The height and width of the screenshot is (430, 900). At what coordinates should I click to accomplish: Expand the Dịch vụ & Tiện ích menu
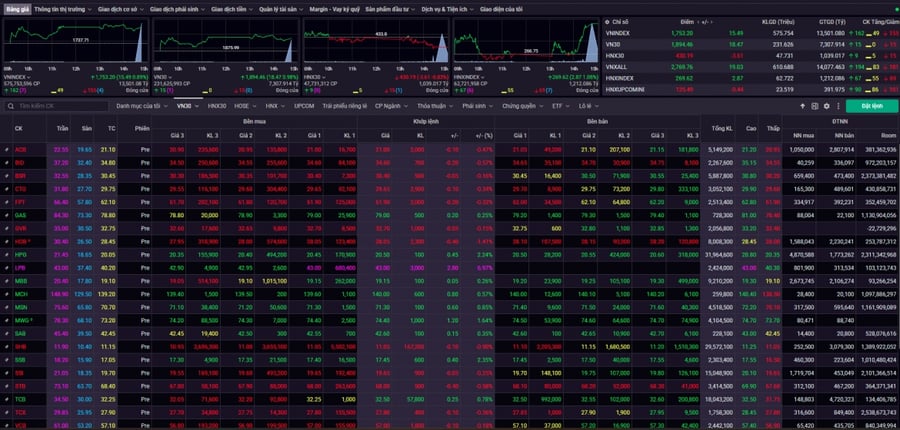coord(447,10)
